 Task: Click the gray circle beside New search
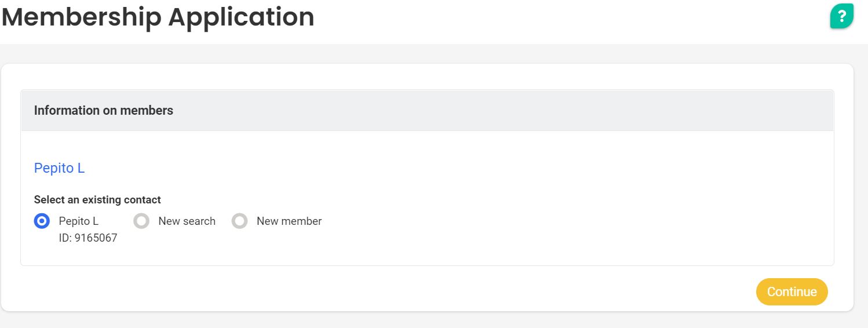[141, 221]
